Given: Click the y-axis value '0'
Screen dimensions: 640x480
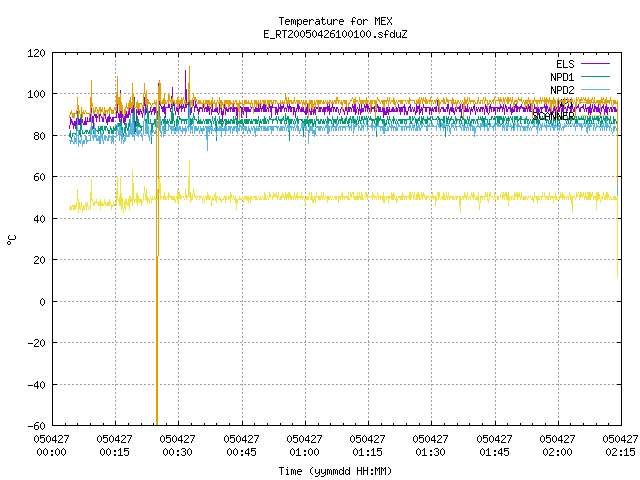Looking at the screenshot, I should [42, 302].
